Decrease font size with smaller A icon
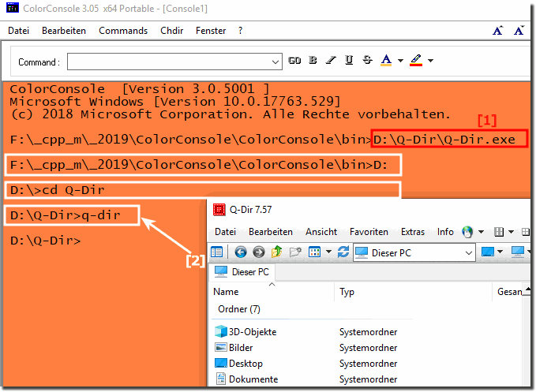 (519, 31)
